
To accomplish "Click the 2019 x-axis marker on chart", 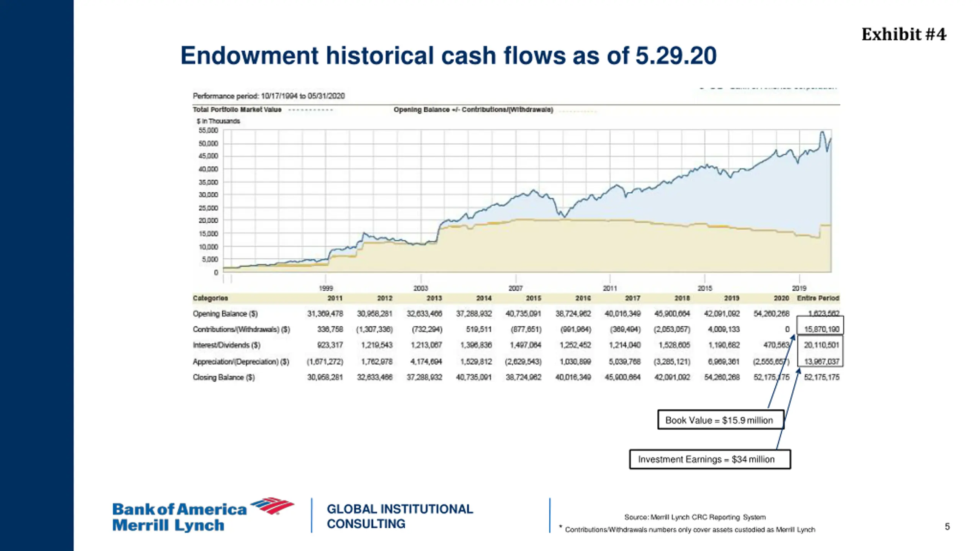I will tap(799, 288).
